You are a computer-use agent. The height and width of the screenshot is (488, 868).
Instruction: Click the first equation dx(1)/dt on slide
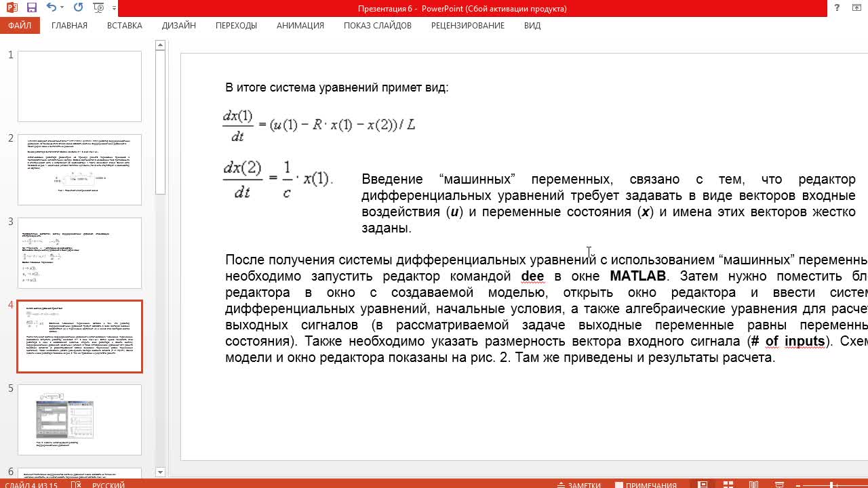click(x=319, y=125)
